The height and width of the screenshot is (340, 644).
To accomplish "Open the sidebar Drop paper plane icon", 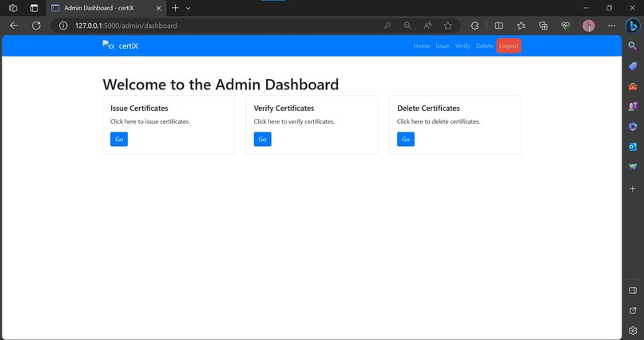I will pos(633,167).
